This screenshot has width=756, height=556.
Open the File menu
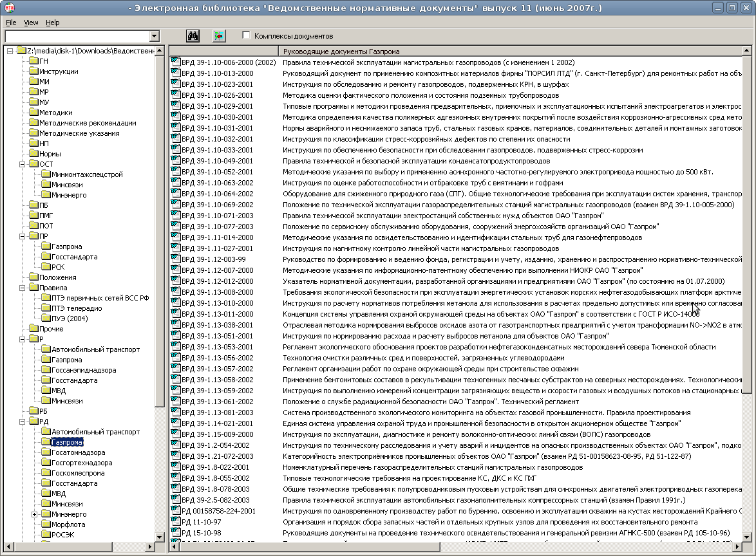point(11,23)
